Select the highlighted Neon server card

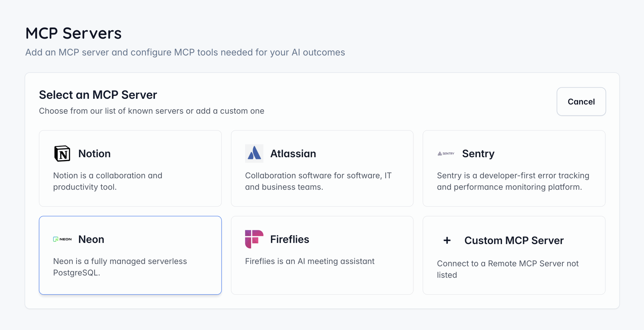tap(130, 255)
